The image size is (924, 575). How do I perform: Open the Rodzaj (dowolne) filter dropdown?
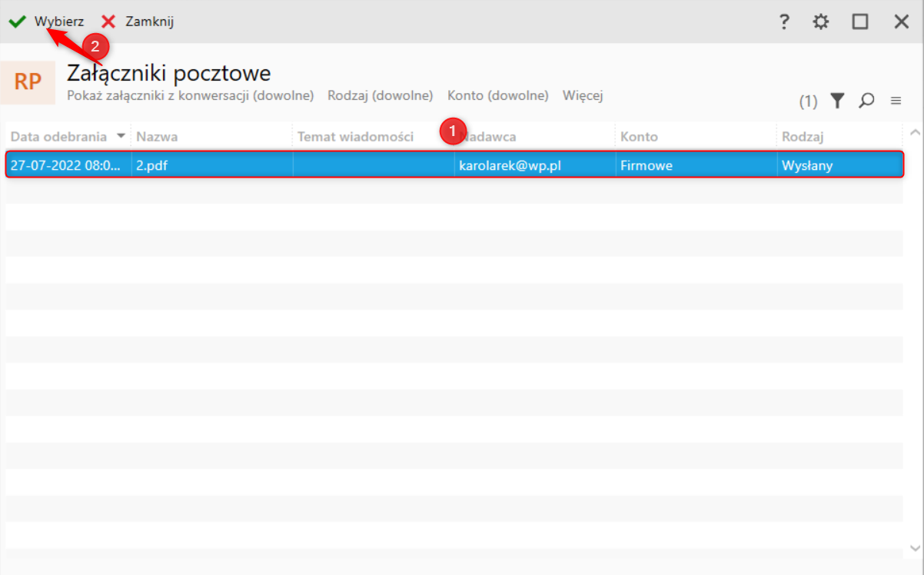tap(381, 95)
